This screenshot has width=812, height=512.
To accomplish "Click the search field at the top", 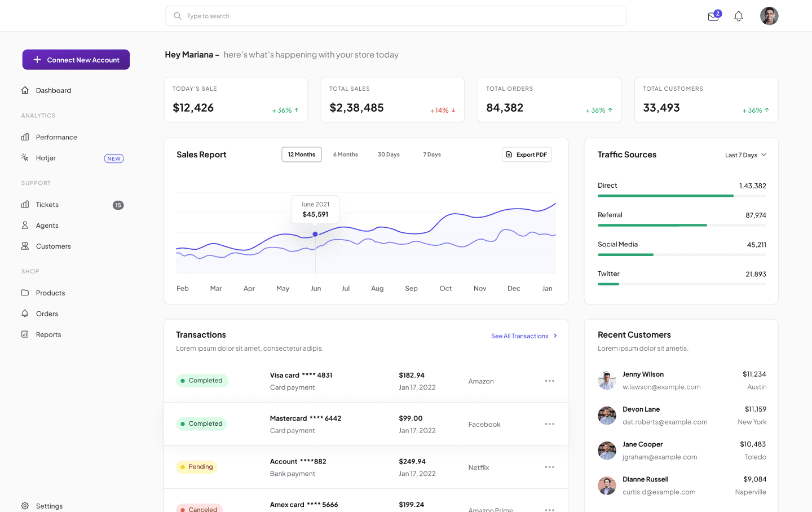I will pos(395,16).
